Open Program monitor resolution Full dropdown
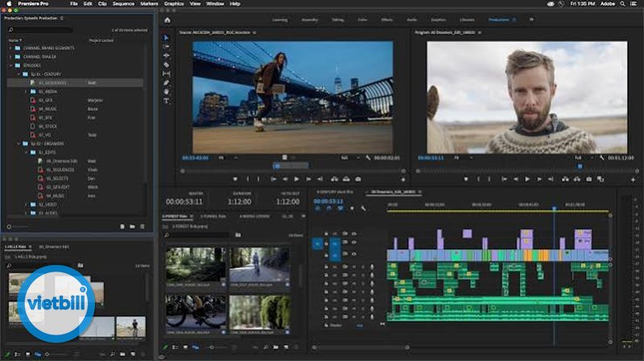This screenshot has width=644, height=361. 584,157
